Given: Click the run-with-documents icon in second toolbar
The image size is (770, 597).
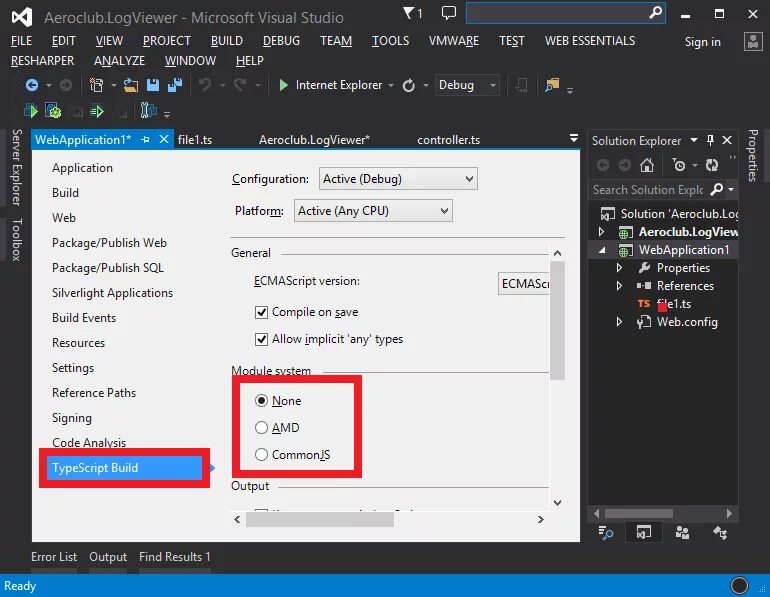Looking at the screenshot, I should point(30,111).
